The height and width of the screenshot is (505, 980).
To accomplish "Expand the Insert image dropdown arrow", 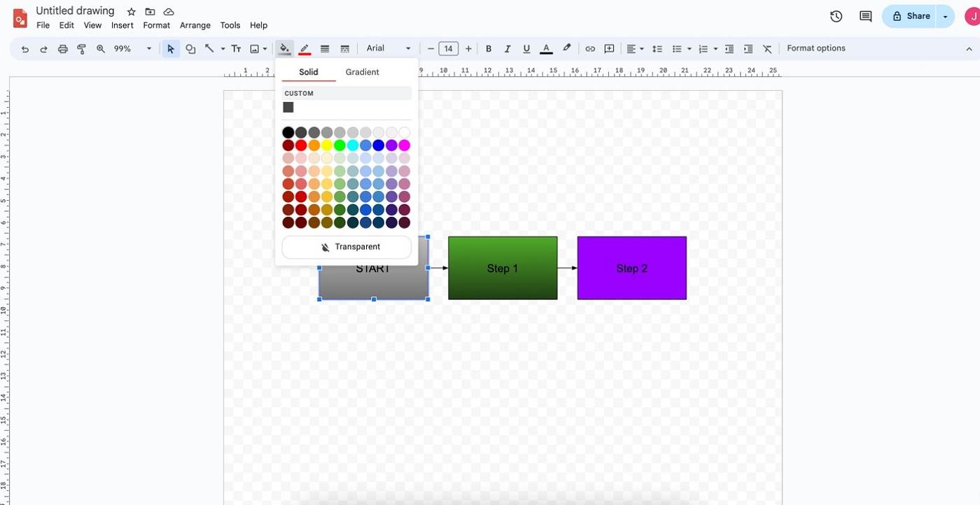I will point(265,49).
